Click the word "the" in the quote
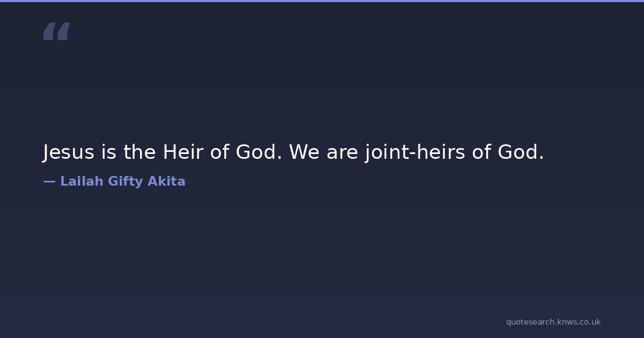 pyautogui.click(x=140, y=152)
